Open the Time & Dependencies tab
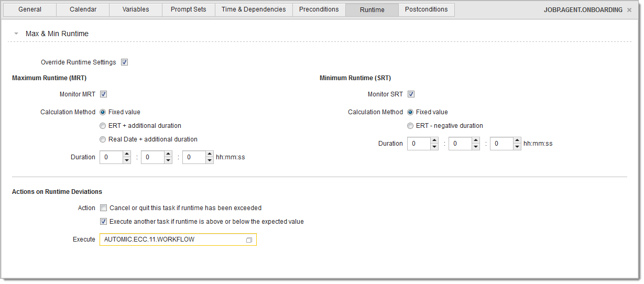Image resolution: width=644 pixels, height=284 pixels. click(254, 9)
